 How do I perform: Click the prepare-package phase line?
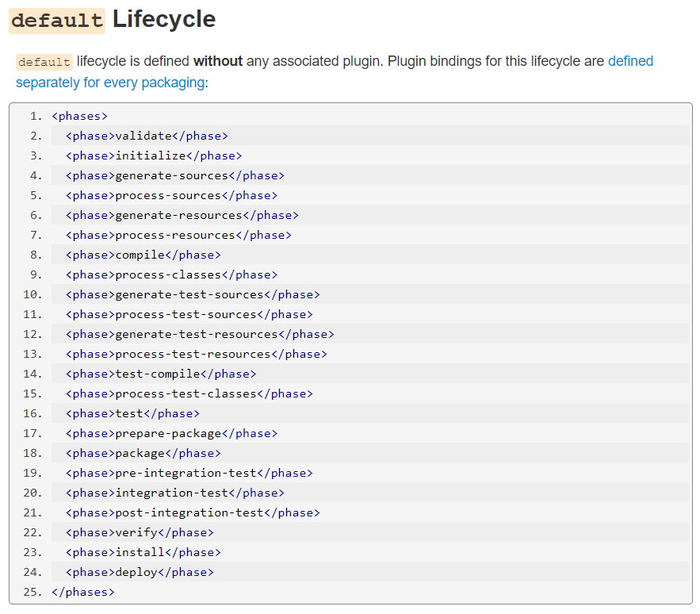point(370,433)
